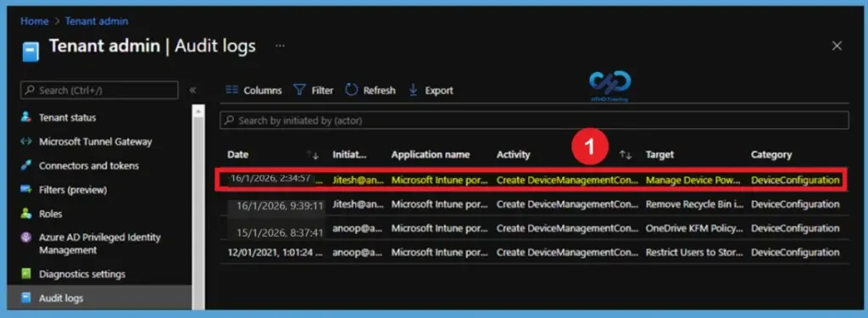The height and width of the screenshot is (318, 868).
Task: Click the Remove Recycle Bin target cell
Action: pos(694,204)
